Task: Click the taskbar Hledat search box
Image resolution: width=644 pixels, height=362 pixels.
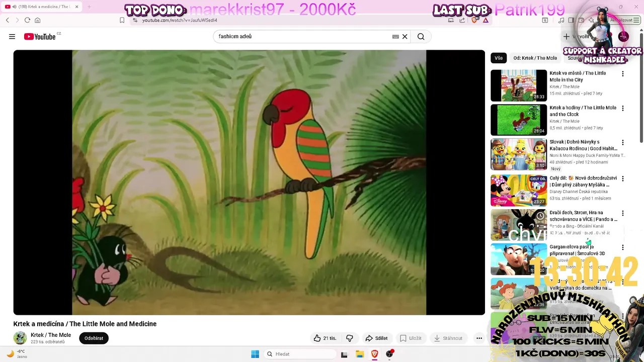Action: click(300, 354)
